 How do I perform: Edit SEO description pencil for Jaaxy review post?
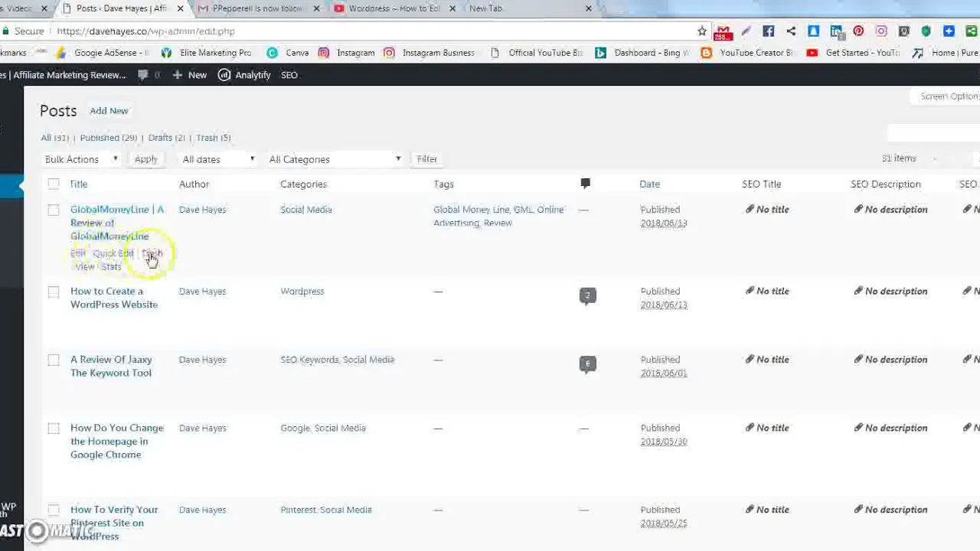pyautogui.click(x=858, y=359)
